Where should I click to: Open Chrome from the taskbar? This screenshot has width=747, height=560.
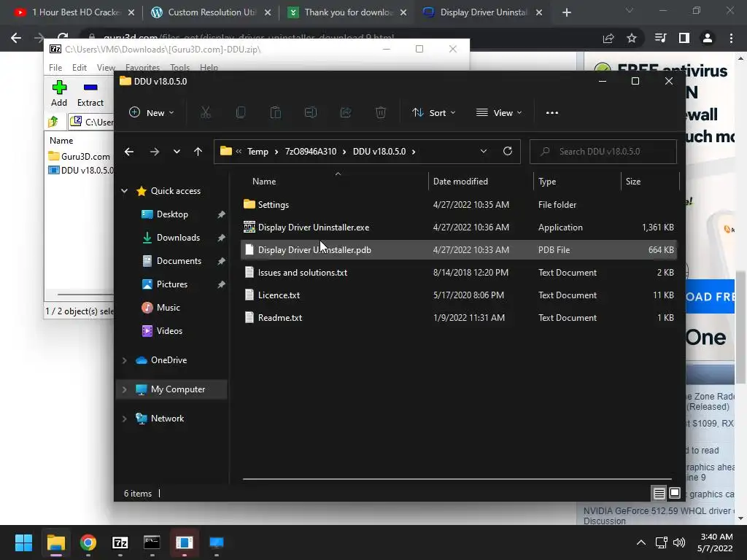pos(88,542)
